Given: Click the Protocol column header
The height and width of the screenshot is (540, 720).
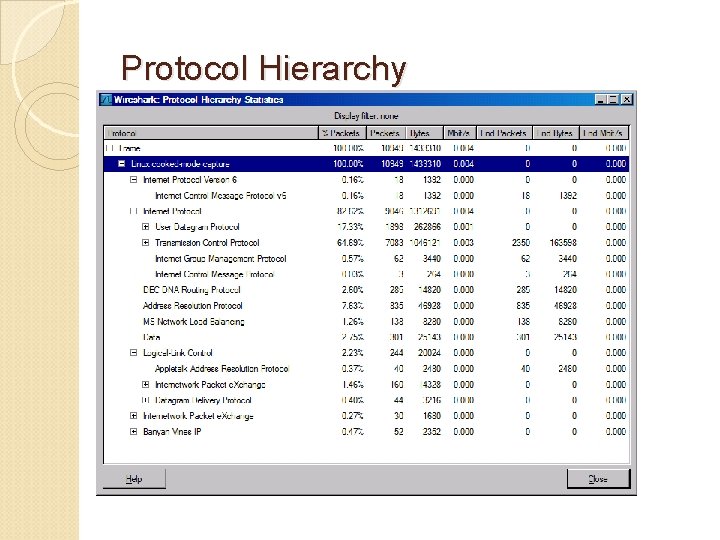Looking at the screenshot, I should pyautogui.click(x=211, y=133).
